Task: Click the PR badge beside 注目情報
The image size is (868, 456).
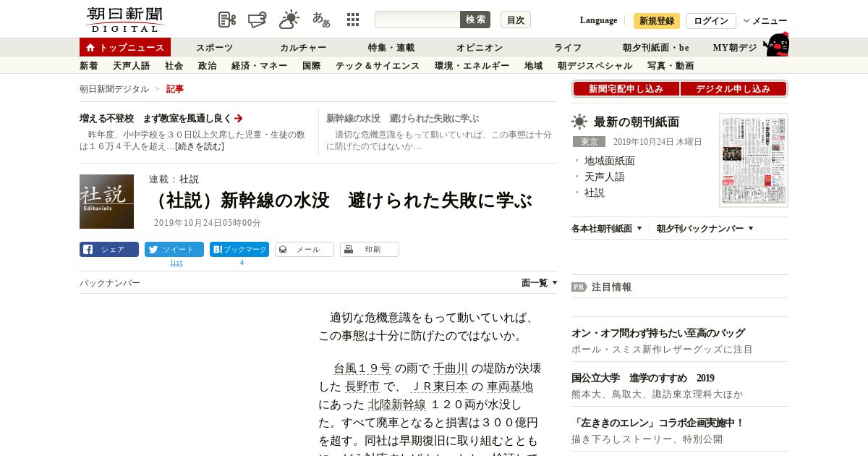Action: pyautogui.click(x=579, y=287)
